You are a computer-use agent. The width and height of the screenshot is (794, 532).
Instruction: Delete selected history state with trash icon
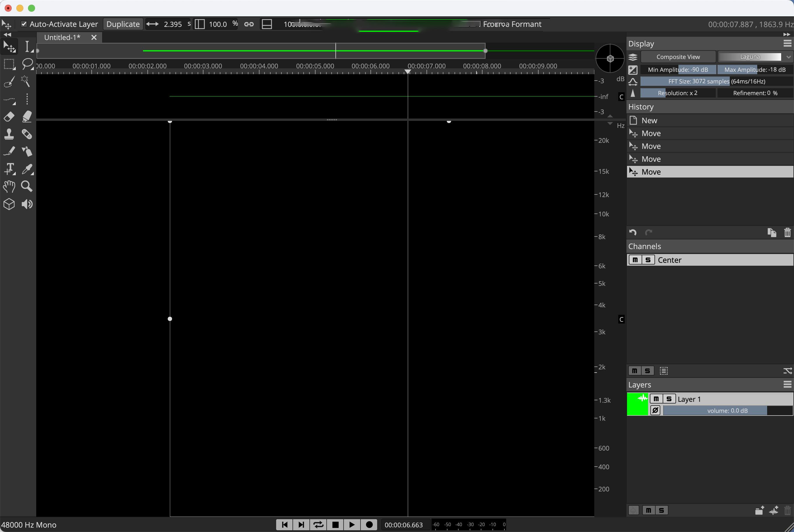[x=788, y=232]
